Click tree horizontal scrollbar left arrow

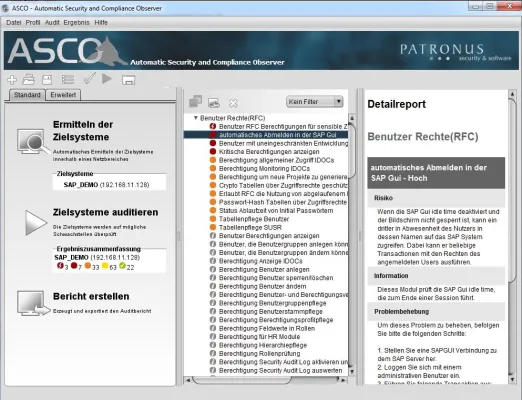click(188, 380)
